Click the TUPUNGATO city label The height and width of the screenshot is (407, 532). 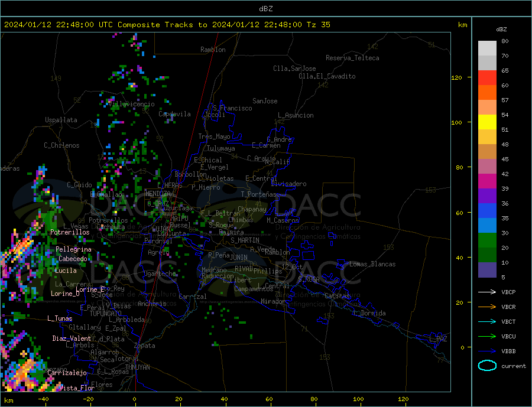[x=105, y=313]
